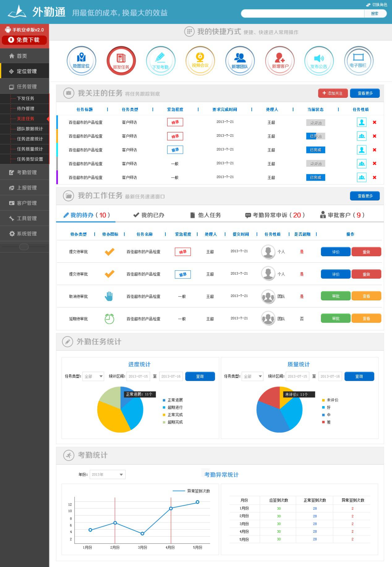The width and height of the screenshot is (392, 567).
Task: Toggle the sidebar collapse handle below 系统管理
Action: click(x=24, y=247)
